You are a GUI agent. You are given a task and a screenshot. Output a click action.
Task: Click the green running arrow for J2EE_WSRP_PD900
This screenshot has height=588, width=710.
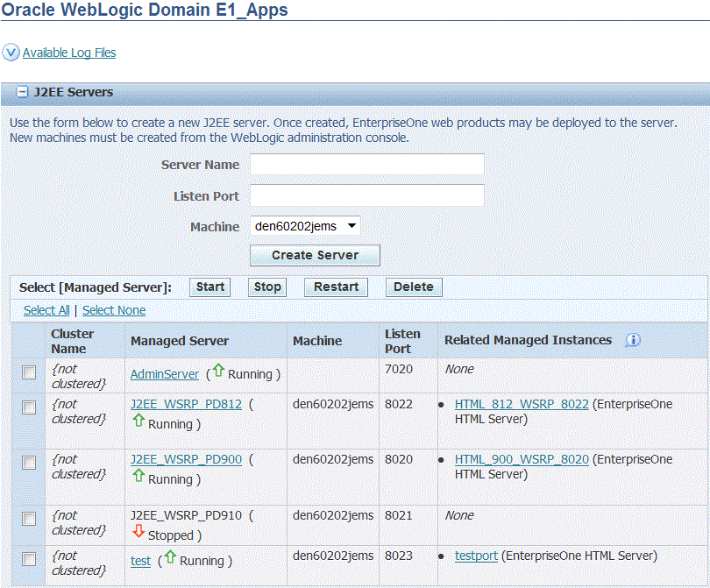(138, 476)
